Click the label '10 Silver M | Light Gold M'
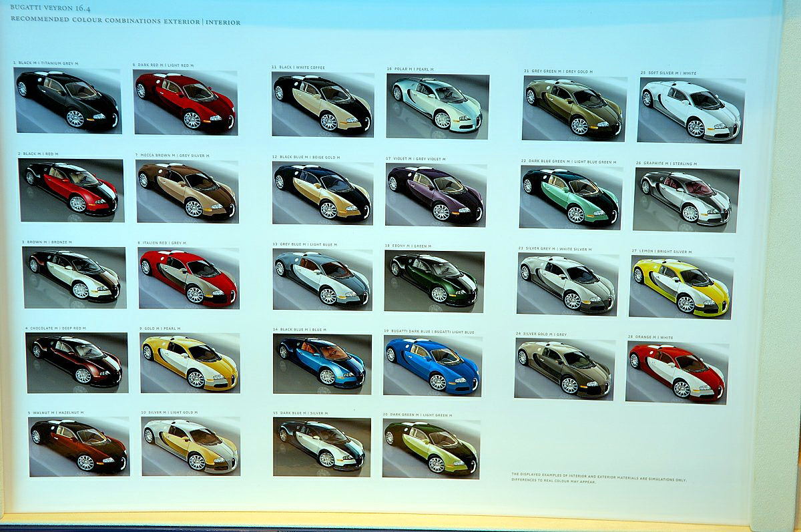 pos(169,412)
